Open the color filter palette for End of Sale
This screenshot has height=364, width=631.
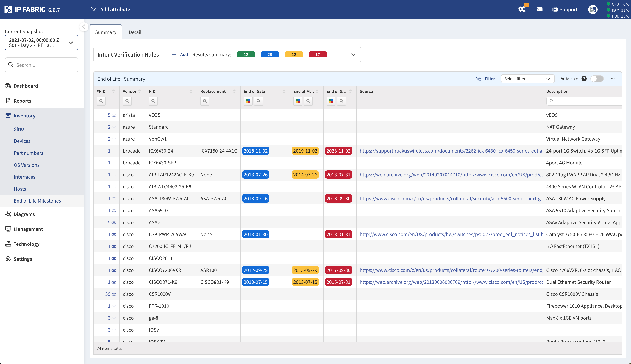click(x=248, y=101)
